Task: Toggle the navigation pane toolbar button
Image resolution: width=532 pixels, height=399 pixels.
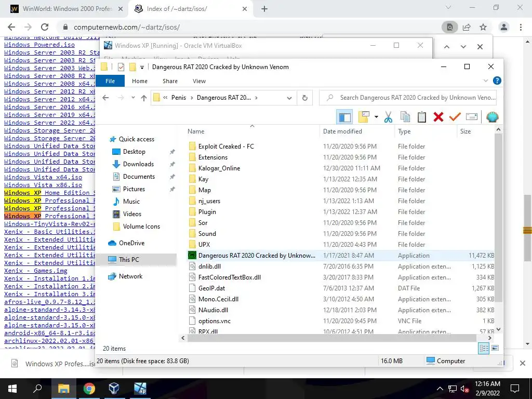Action: [345, 117]
